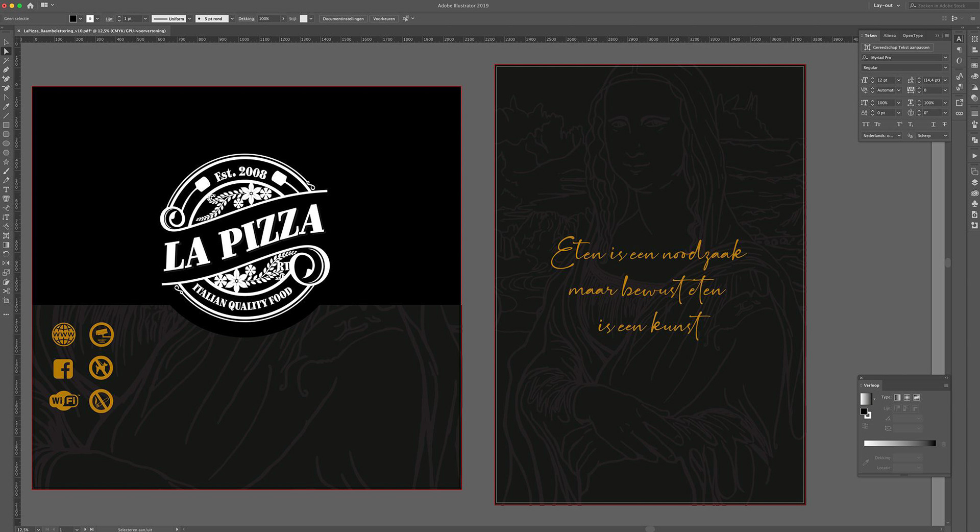The height and width of the screenshot is (532, 980).
Task: Click the Home icon in top bar
Action: coord(30,6)
